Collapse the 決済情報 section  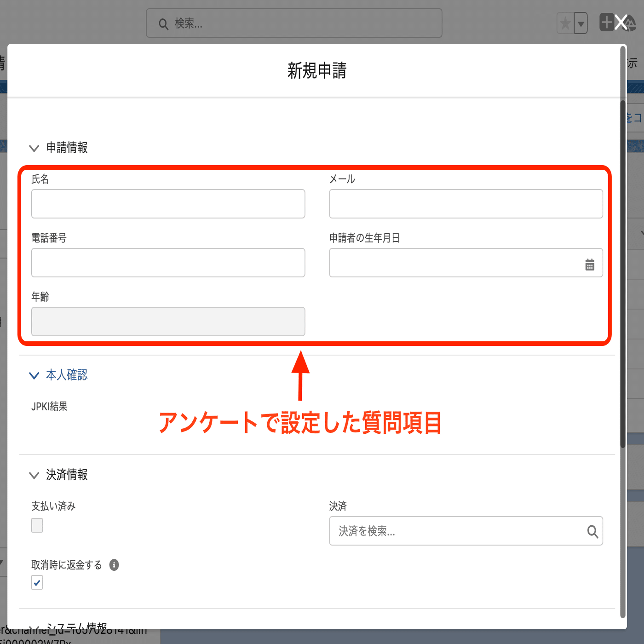[34, 475]
